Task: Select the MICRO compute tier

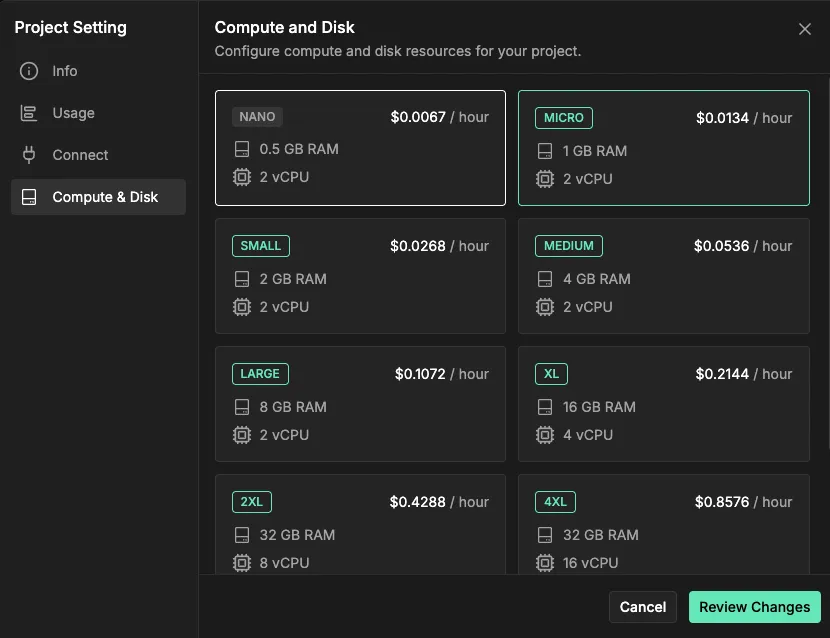Action: click(663, 148)
